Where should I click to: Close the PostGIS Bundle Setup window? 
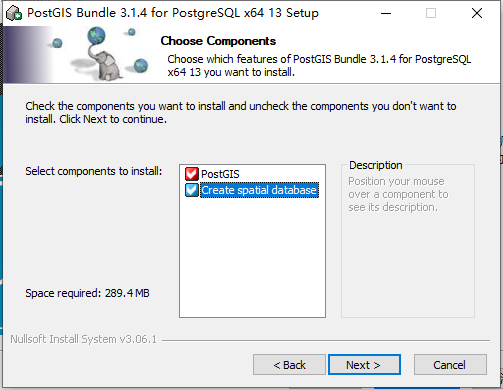[477, 13]
